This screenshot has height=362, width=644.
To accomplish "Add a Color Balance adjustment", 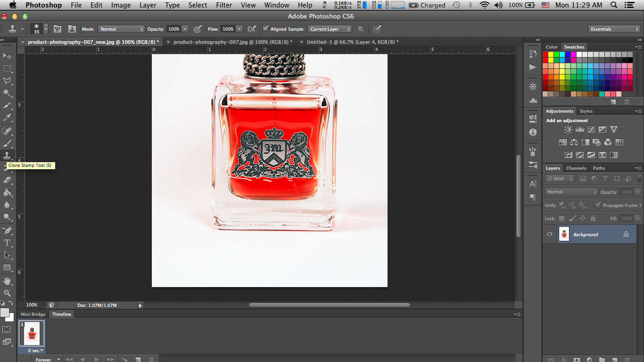I will [x=574, y=142].
